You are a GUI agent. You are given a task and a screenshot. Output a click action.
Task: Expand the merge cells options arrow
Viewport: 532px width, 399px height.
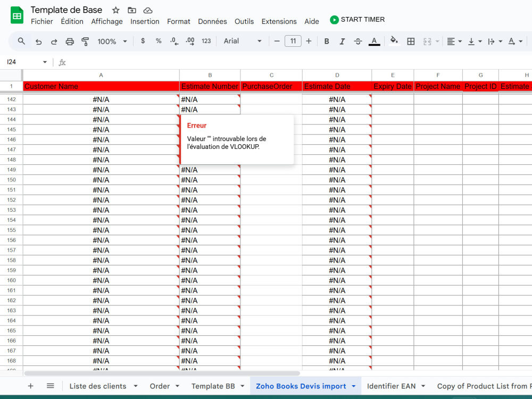[x=437, y=41]
